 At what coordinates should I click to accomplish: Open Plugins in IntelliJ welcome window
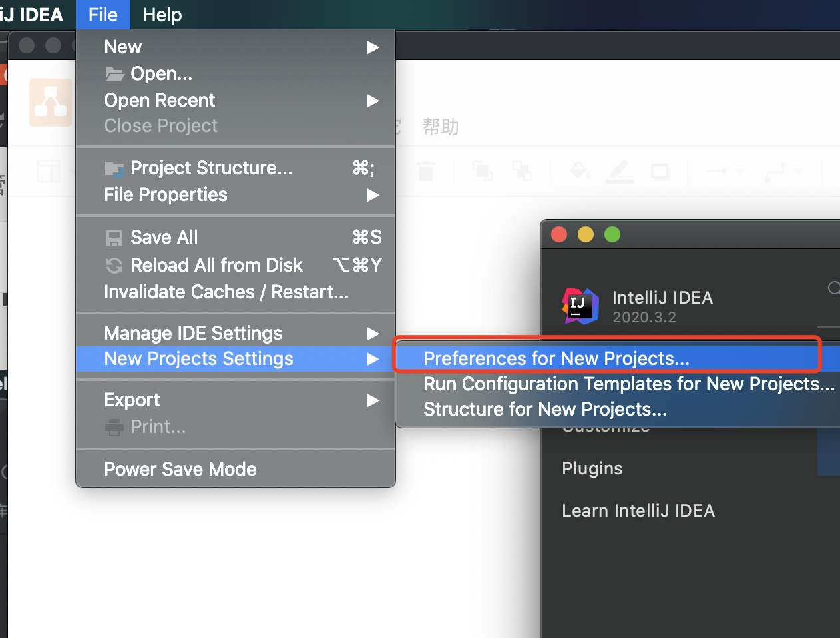592,468
